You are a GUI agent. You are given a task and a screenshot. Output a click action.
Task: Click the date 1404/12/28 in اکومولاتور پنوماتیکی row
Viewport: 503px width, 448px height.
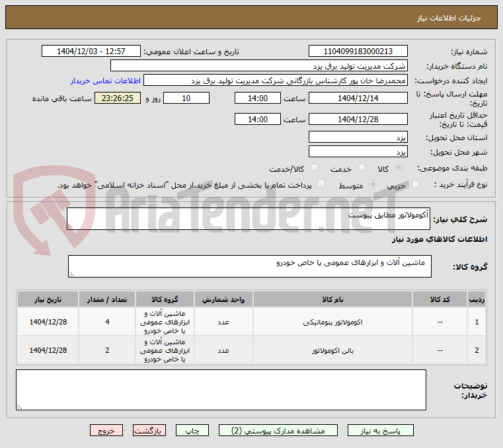point(48,322)
